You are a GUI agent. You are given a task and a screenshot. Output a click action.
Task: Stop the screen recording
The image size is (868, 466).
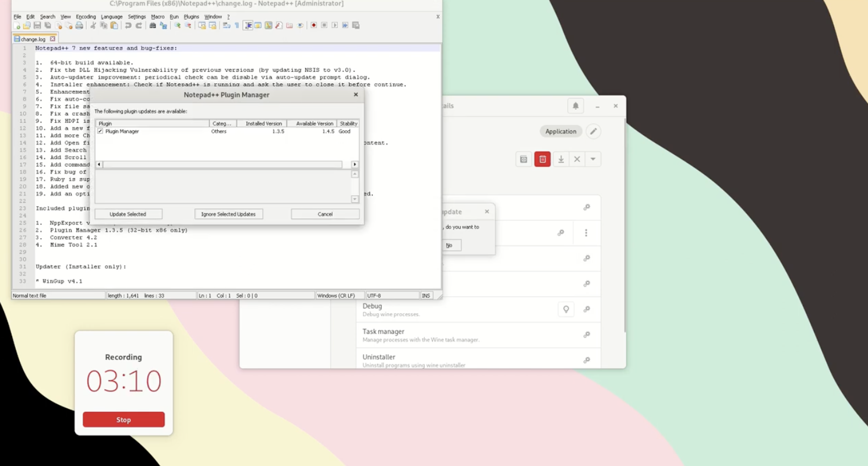coord(124,419)
